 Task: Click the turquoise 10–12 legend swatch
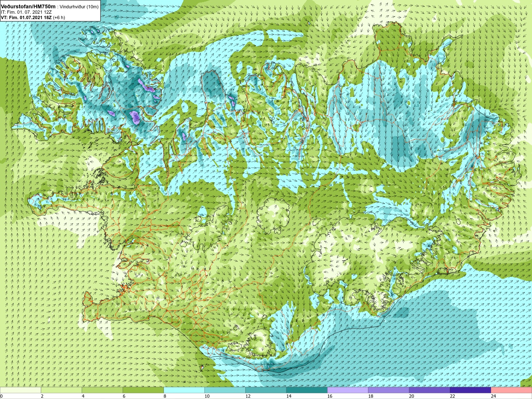pos(225,390)
